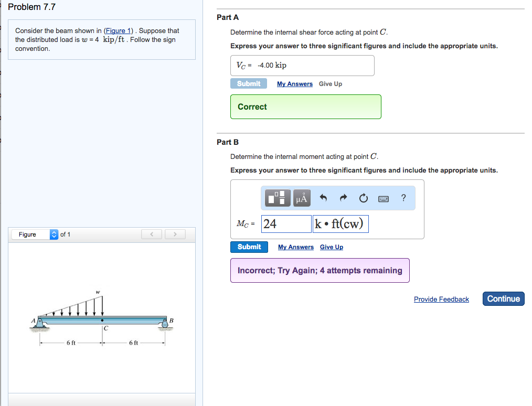Click the redo arrow icon
The image size is (532, 406).
pyautogui.click(x=343, y=198)
